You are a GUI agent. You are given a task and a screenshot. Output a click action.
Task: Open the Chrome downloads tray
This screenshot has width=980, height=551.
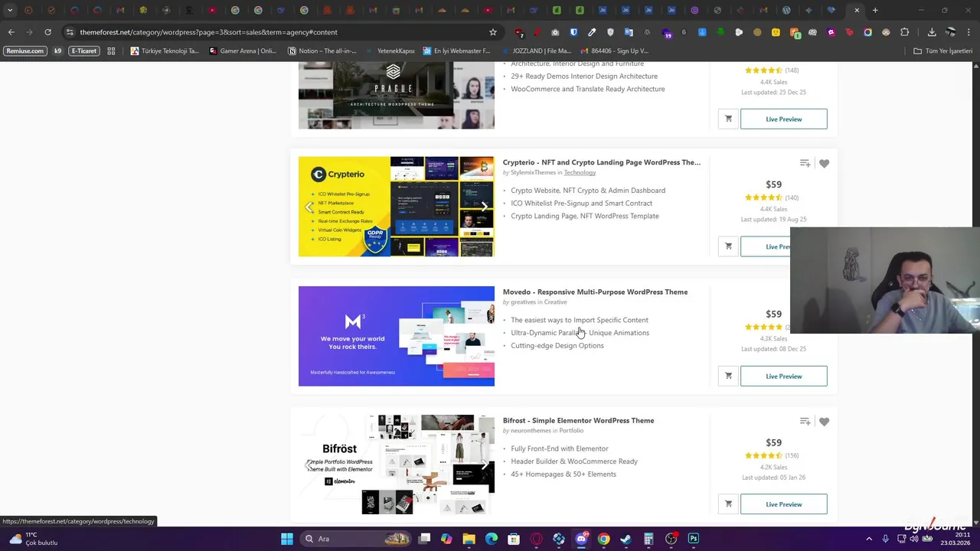click(932, 32)
